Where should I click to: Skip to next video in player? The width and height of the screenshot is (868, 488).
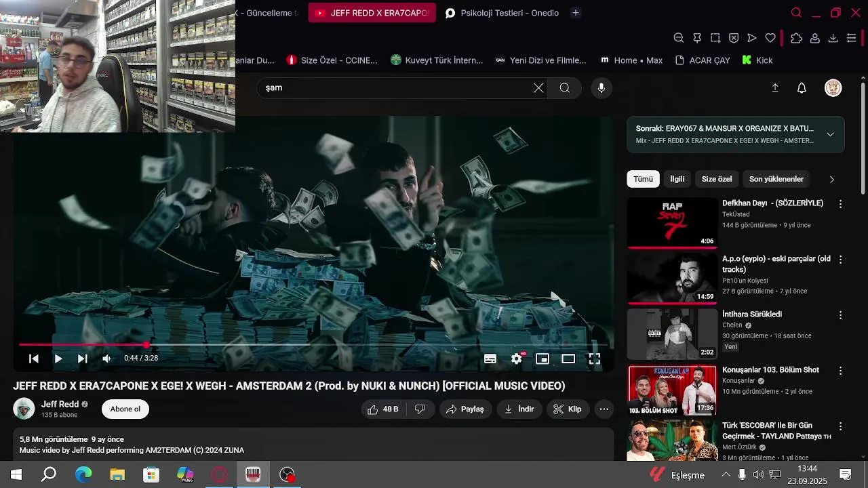(x=82, y=359)
